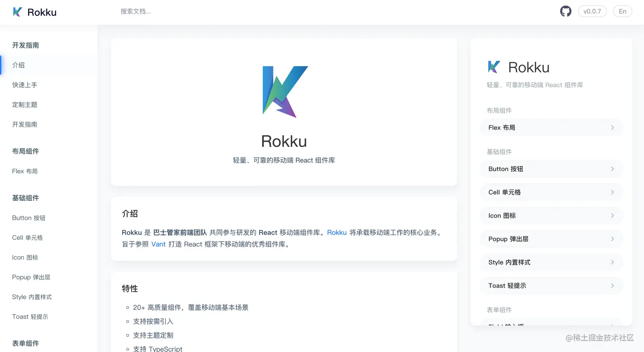
Task: Expand the Icon 图标 chevron in the preview
Action: click(x=612, y=216)
